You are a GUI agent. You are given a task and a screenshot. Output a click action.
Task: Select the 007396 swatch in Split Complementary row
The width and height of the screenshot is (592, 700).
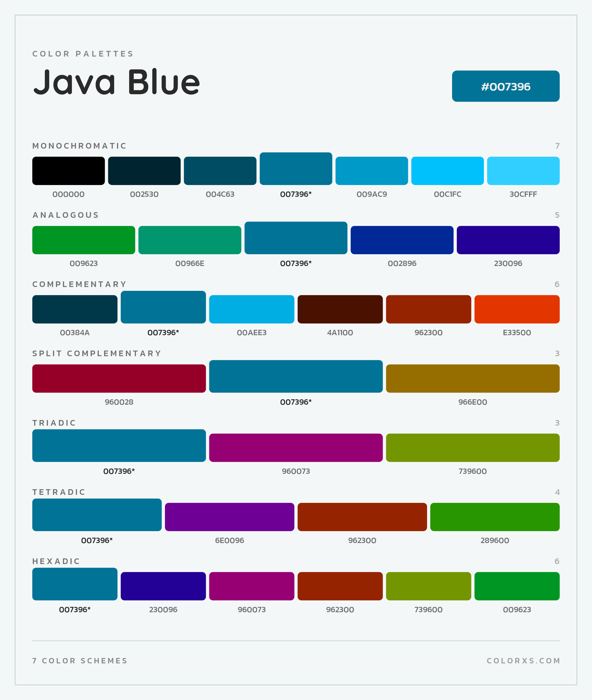(x=296, y=376)
